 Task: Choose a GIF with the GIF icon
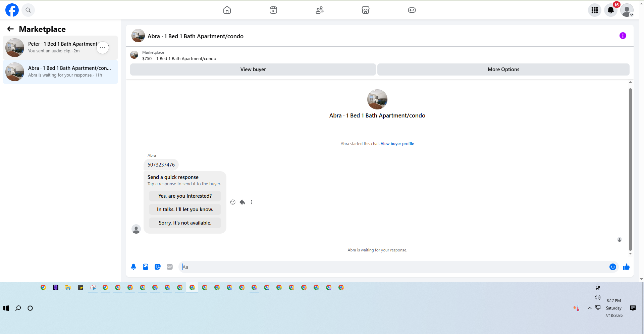[170, 267]
